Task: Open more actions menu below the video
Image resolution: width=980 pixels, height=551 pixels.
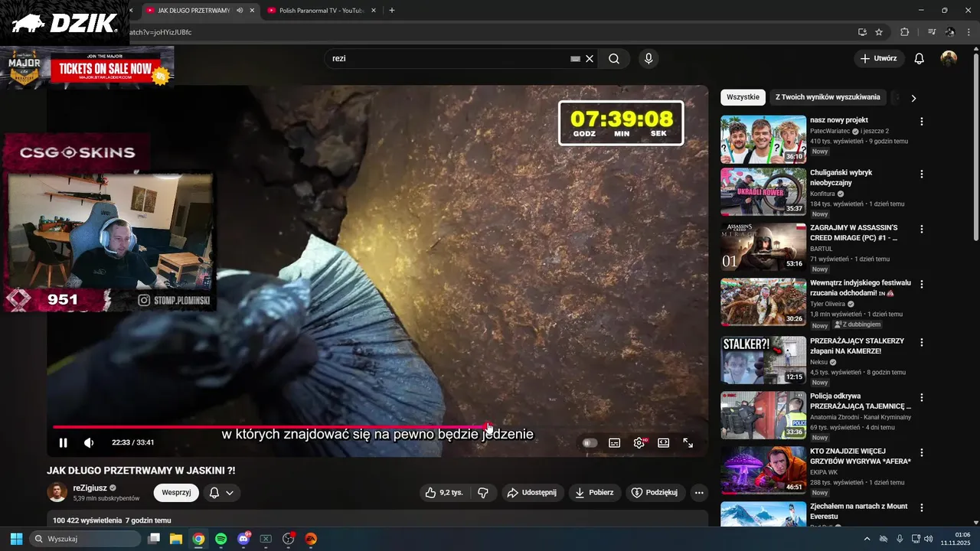Action: point(699,492)
